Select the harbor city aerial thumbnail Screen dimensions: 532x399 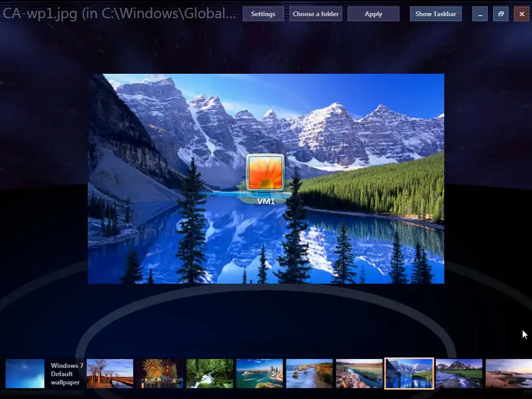pyautogui.click(x=260, y=374)
